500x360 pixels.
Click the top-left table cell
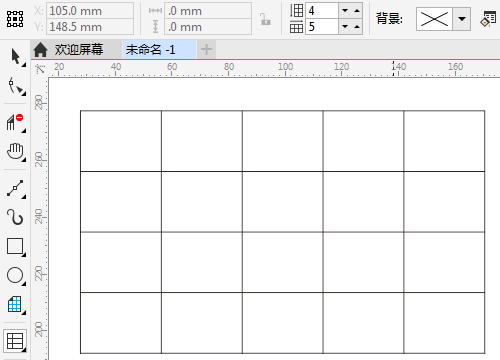(x=121, y=141)
